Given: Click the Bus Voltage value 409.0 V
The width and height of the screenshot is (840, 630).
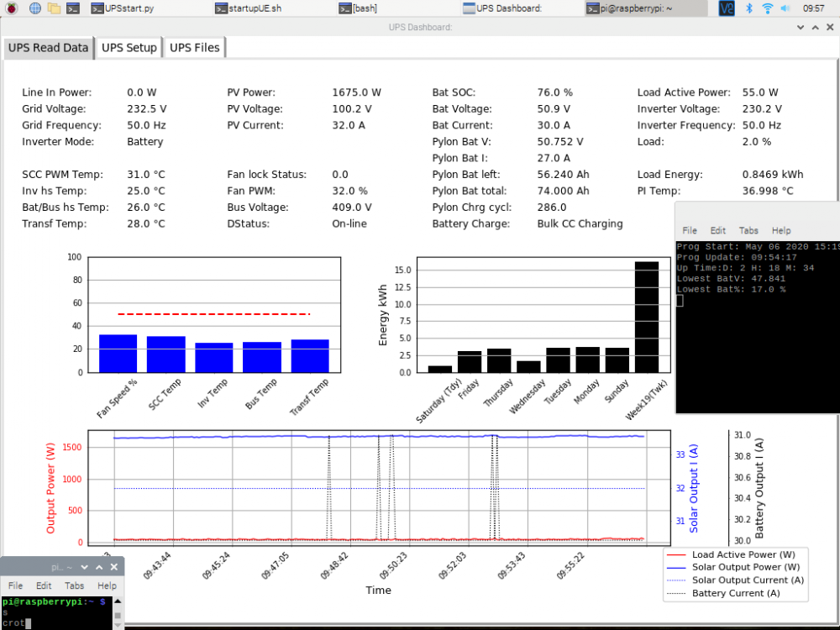Looking at the screenshot, I should (351, 207).
